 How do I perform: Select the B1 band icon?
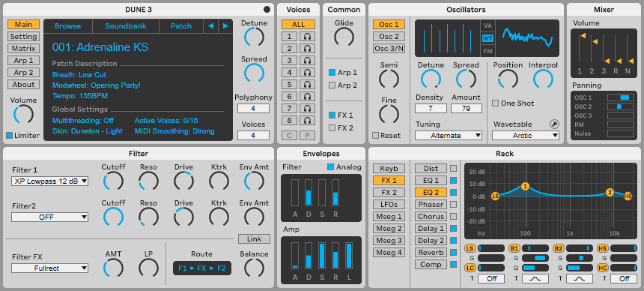(514, 248)
